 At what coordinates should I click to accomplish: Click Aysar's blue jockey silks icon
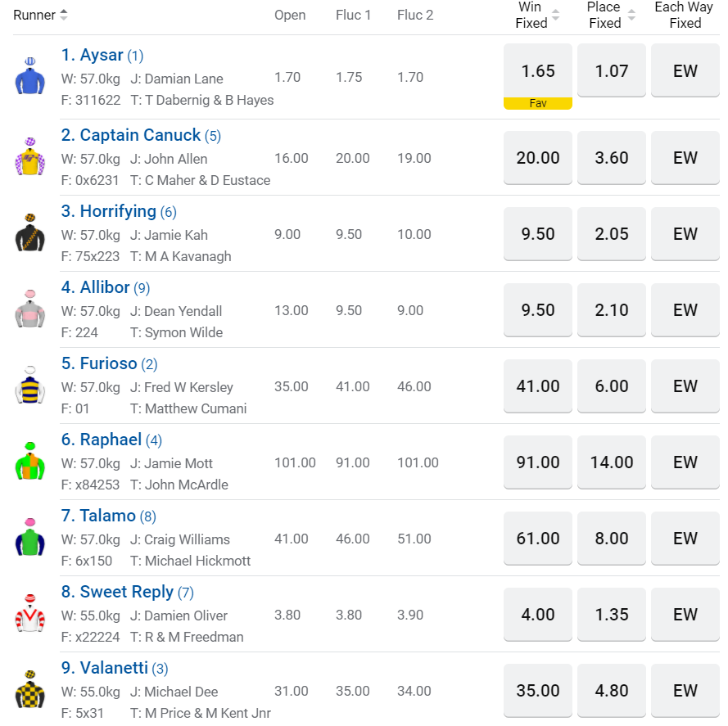coord(30,77)
